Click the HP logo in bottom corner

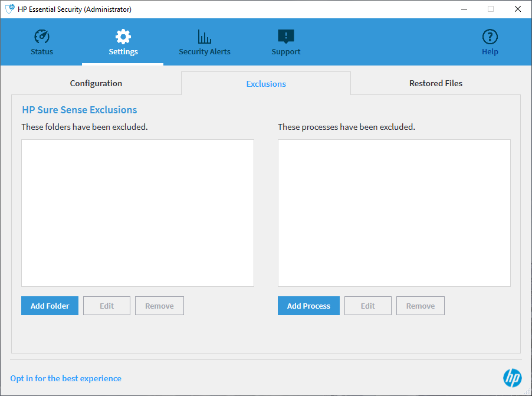(x=511, y=378)
